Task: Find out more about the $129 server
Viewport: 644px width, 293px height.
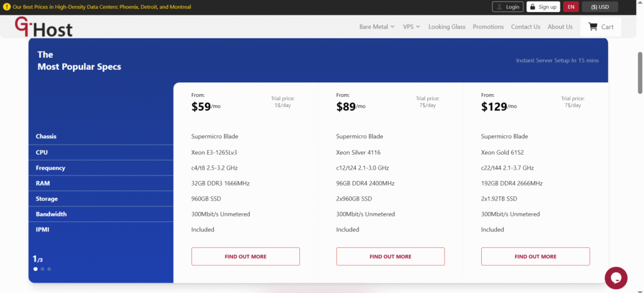Action: (x=535, y=257)
